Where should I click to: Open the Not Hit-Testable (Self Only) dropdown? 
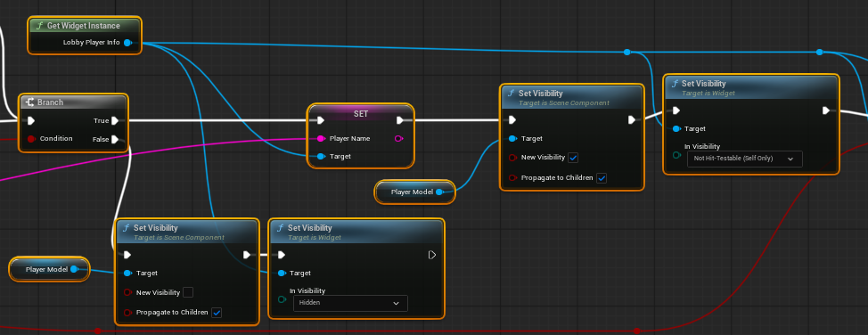point(744,159)
